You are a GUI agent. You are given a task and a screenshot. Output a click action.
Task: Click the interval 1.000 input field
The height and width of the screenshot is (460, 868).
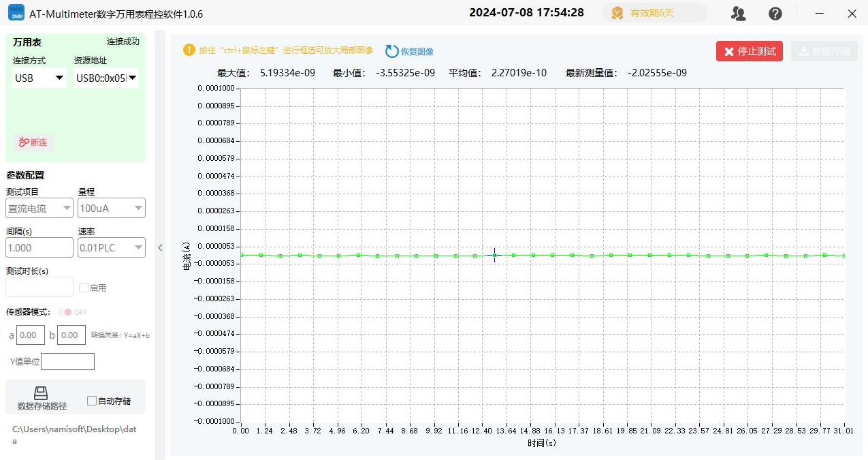click(39, 248)
